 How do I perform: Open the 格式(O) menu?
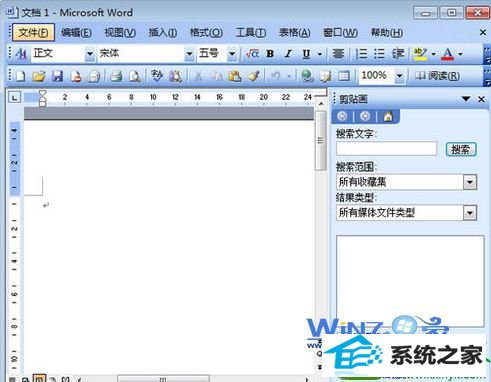(206, 32)
